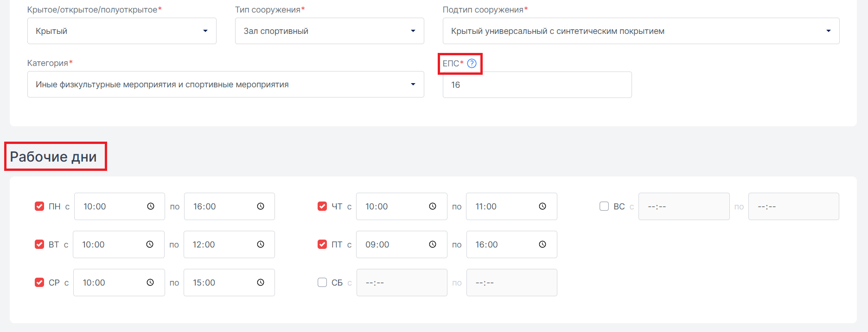Open the Подтип сооружения dropdown
868x332 pixels.
click(641, 31)
